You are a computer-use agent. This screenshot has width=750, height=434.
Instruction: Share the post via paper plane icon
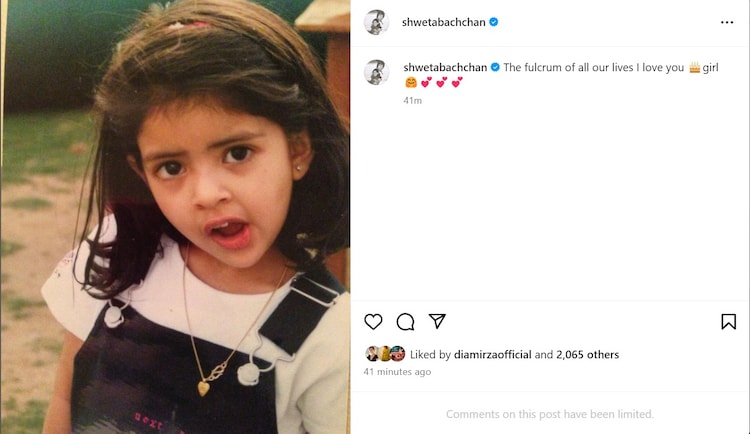pyautogui.click(x=437, y=321)
